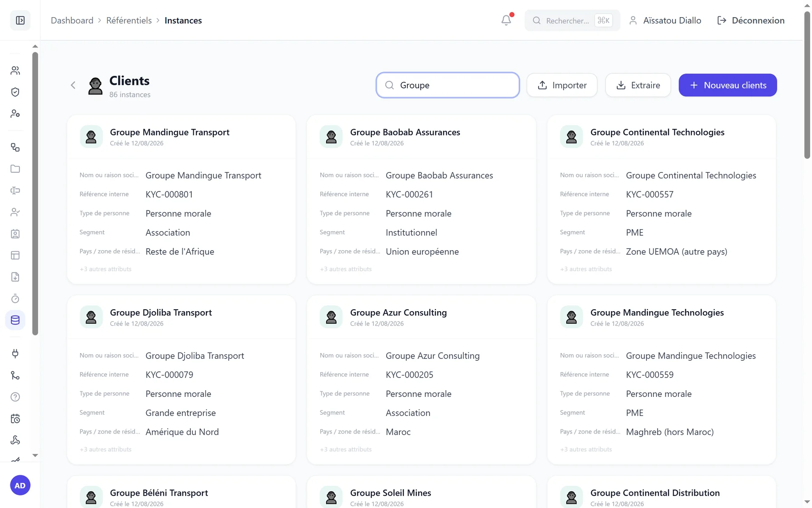The width and height of the screenshot is (812, 508).
Task: Open the calendar clock sidebar icon
Action: 15,419
